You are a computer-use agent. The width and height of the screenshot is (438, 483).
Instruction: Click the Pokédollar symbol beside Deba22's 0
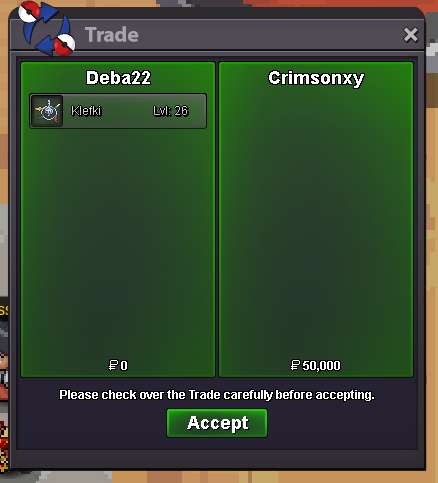[x=113, y=365]
